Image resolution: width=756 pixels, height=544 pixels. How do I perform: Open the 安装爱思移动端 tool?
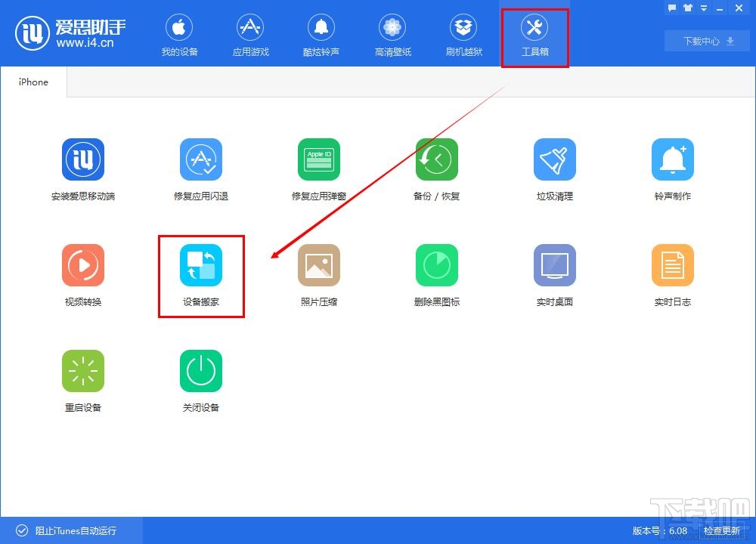click(83, 159)
